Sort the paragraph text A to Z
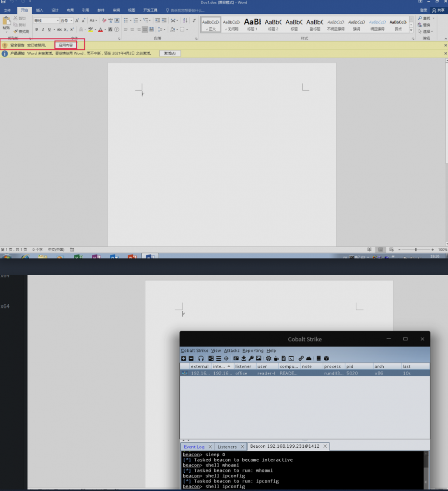The width and height of the screenshot is (448, 491). tap(185, 20)
